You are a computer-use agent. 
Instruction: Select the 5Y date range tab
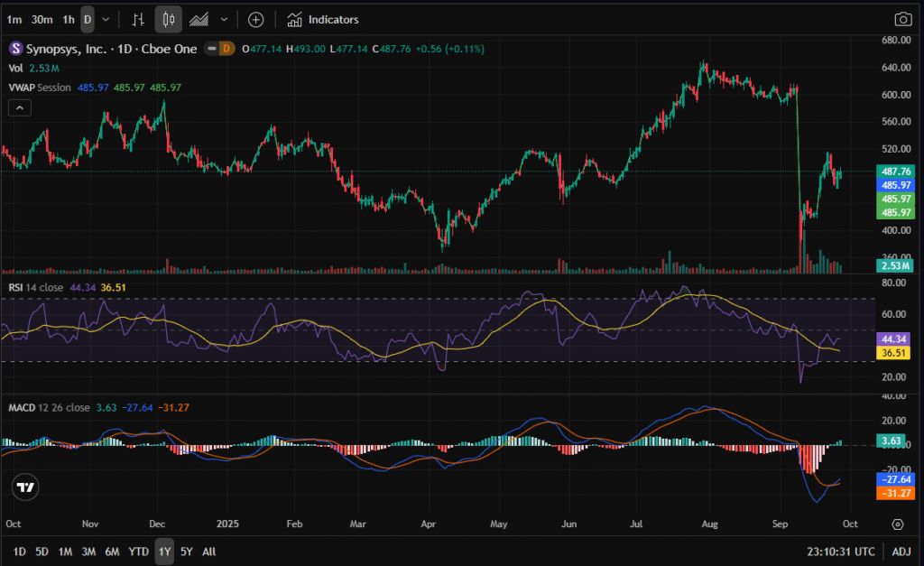[186, 551]
